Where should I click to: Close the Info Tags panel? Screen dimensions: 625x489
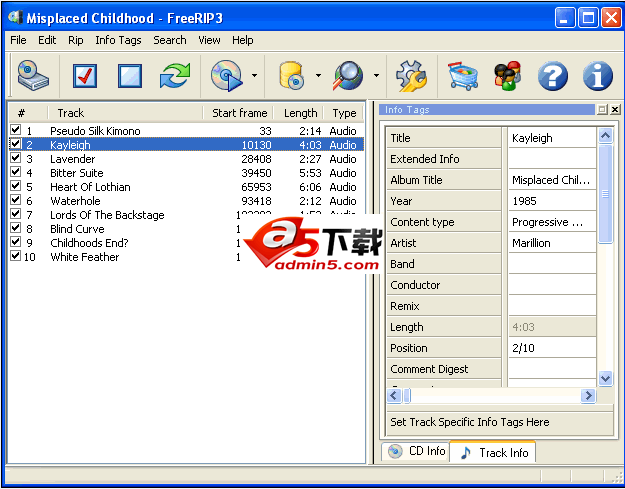tap(615, 109)
